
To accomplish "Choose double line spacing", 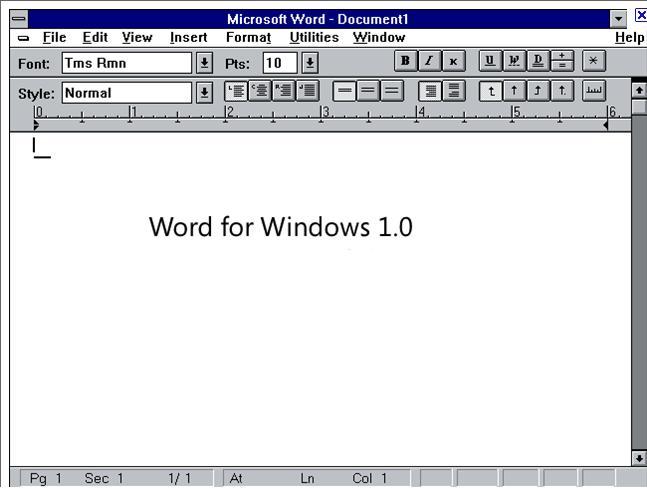I will coord(392,91).
